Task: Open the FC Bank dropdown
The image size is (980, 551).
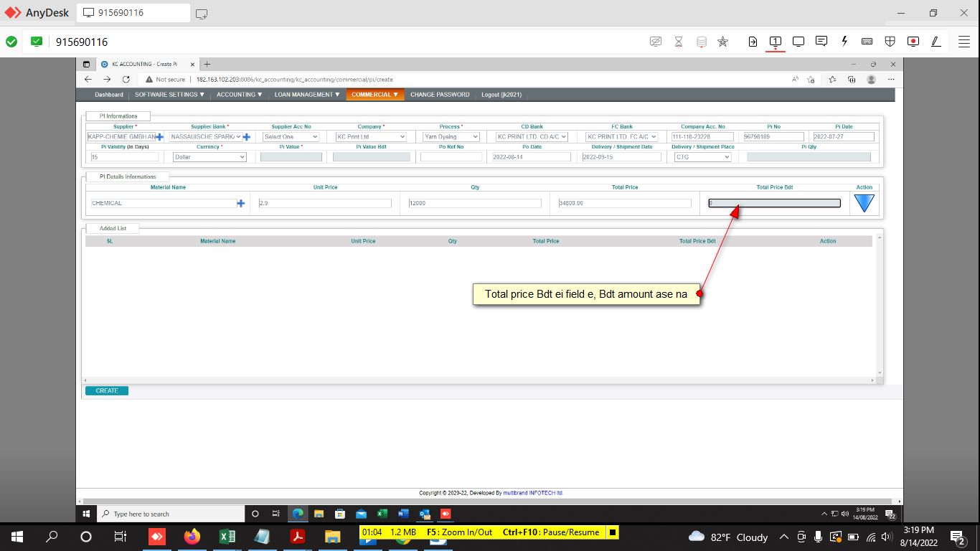Action: point(622,136)
